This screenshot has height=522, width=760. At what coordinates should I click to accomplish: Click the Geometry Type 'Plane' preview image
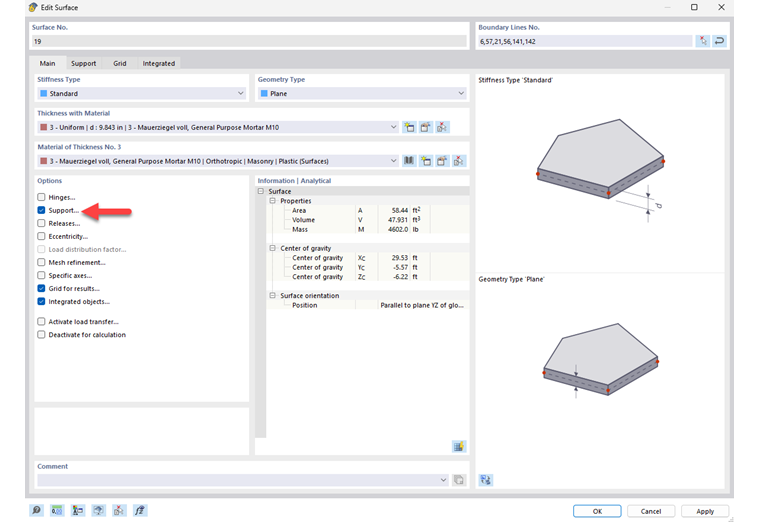pyautogui.click(x=600, y=360)
